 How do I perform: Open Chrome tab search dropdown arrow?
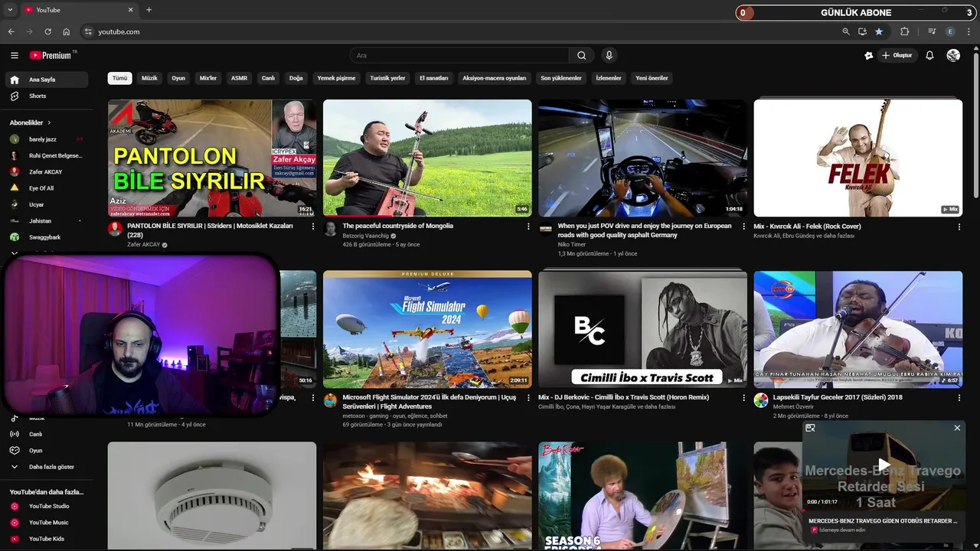pos(10,10)
